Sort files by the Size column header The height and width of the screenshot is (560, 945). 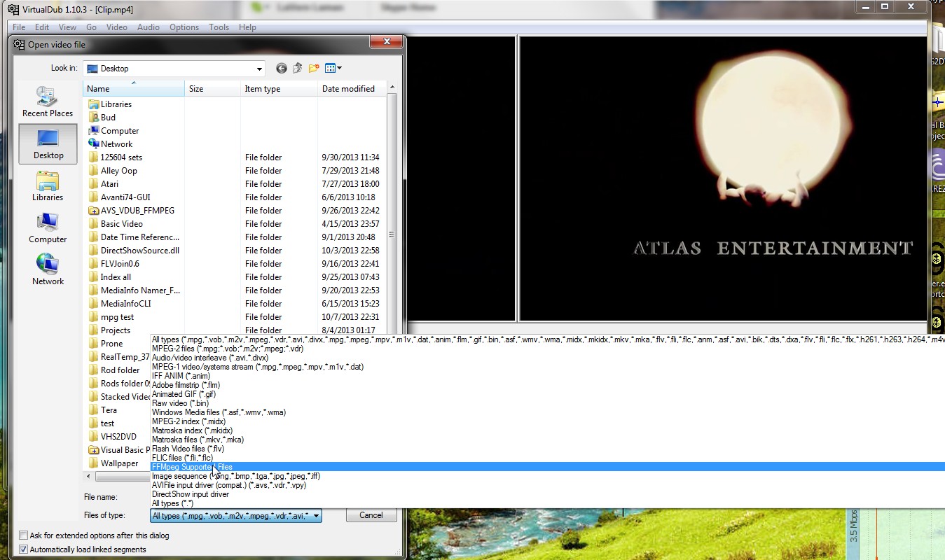(x=213, y=89)
